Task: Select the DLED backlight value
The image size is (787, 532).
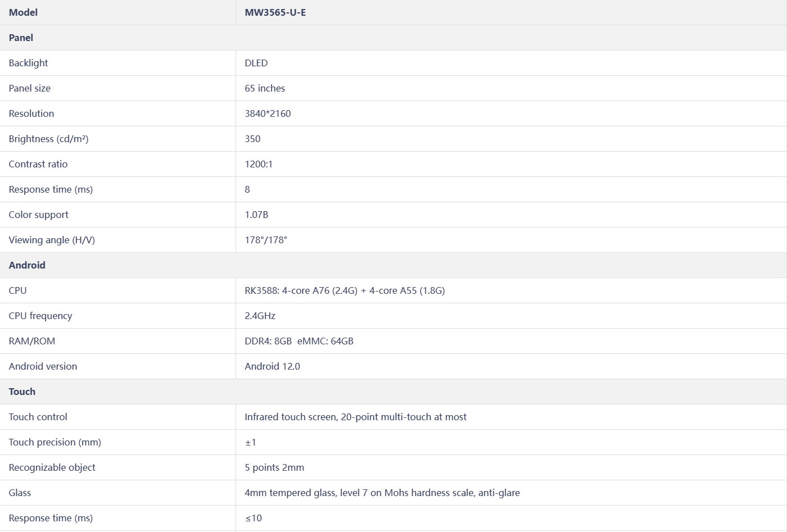Action: [x=256, y=63]
